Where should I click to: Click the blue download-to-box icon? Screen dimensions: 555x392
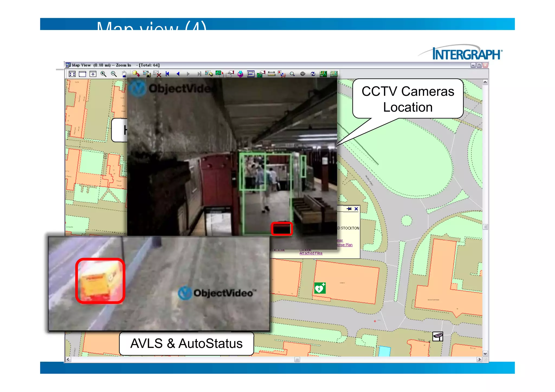(240, 74)
